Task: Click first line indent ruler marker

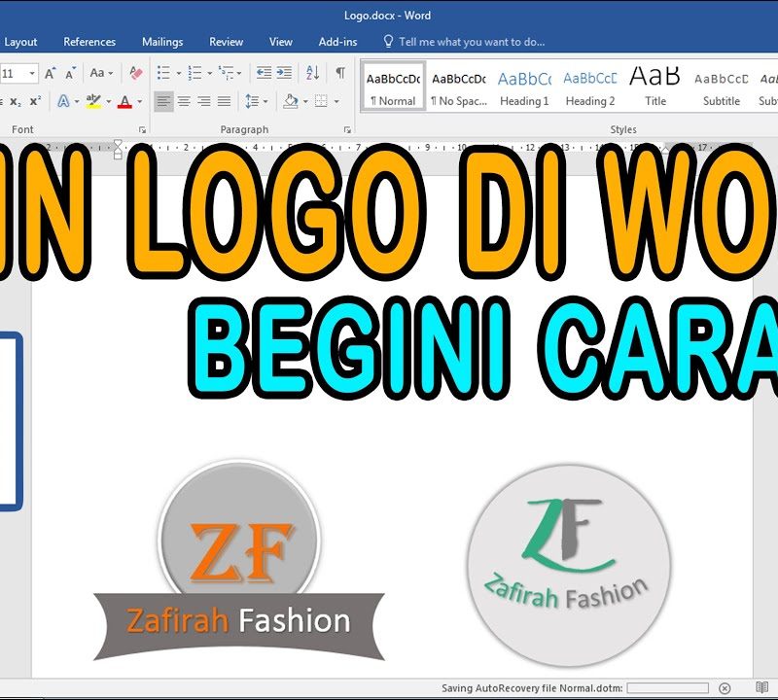Action: [118, 143]
